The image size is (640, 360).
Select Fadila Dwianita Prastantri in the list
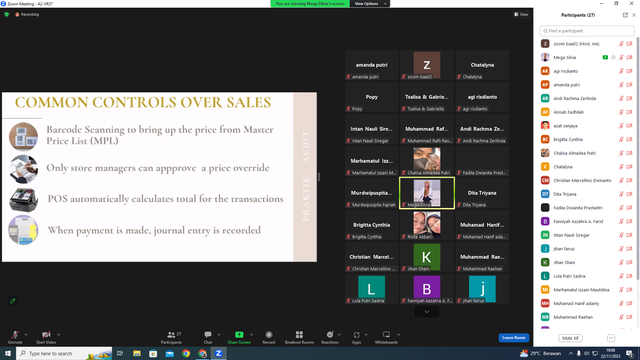click(x=587, y=208)
